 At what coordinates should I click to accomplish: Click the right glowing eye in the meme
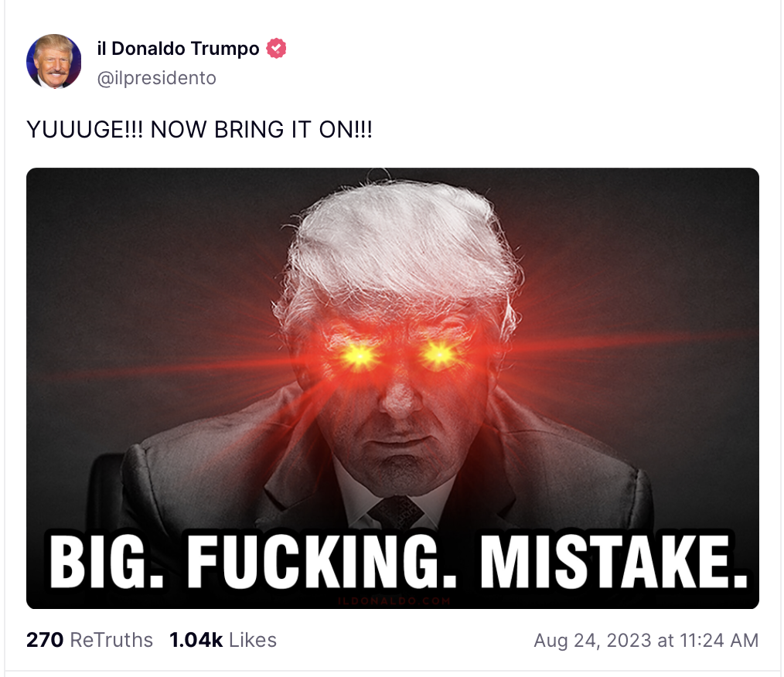pos(439,355)
